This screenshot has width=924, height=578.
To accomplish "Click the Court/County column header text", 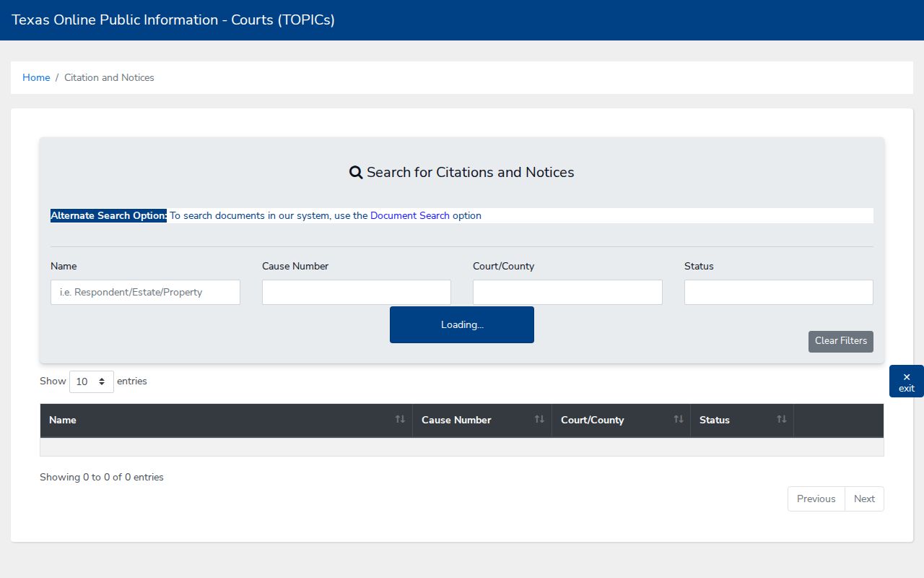I will [593, 420].
